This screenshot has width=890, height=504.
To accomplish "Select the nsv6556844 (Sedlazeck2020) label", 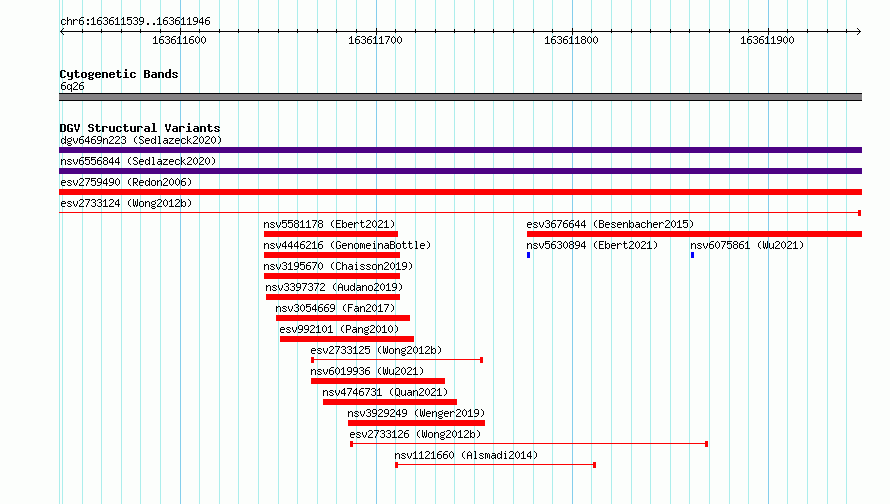I will pyautogui.click(x=138, y=161).
